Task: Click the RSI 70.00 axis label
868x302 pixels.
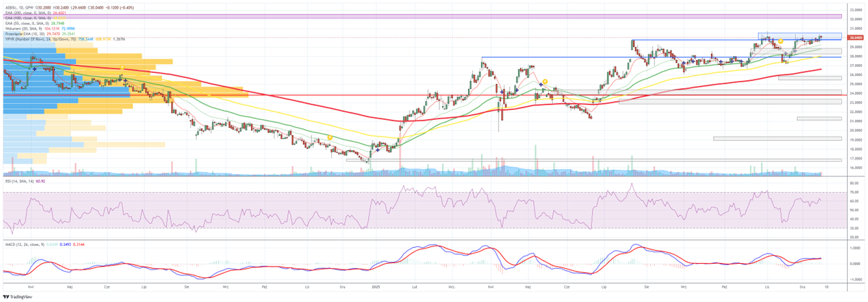Action: 855,193
